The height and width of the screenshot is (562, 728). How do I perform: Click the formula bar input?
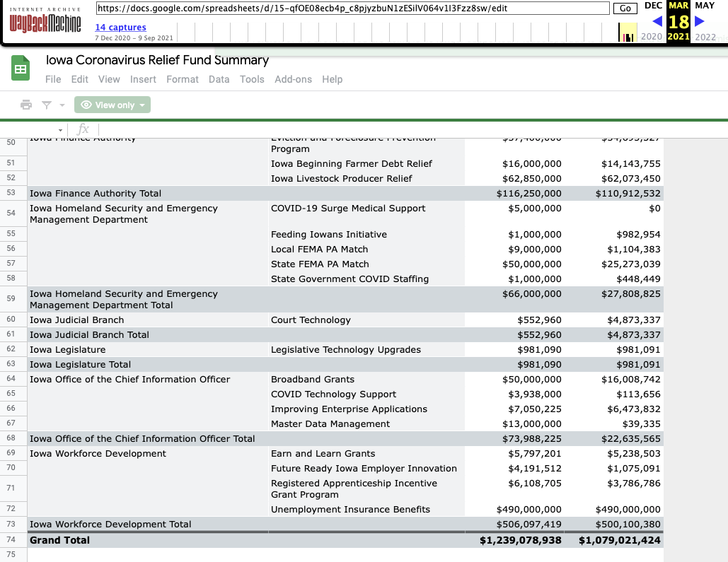(x=413, y=129)
